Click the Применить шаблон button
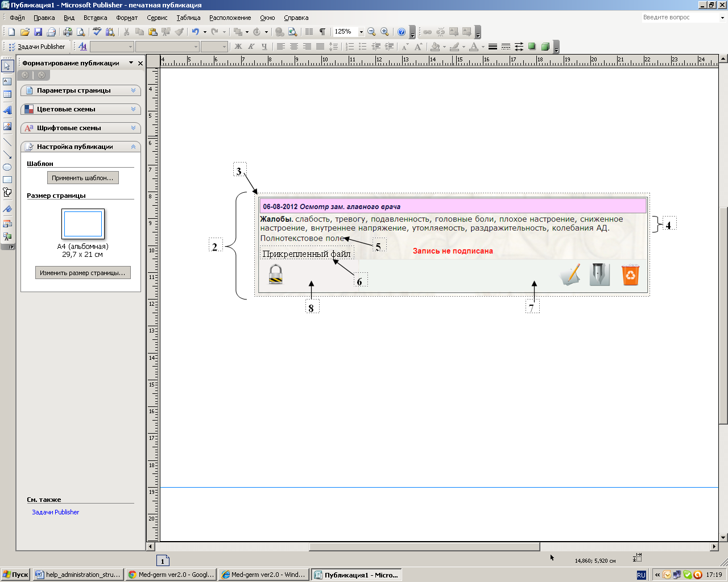The width and height of the screenshot is (728, 582). click(82, 178)
